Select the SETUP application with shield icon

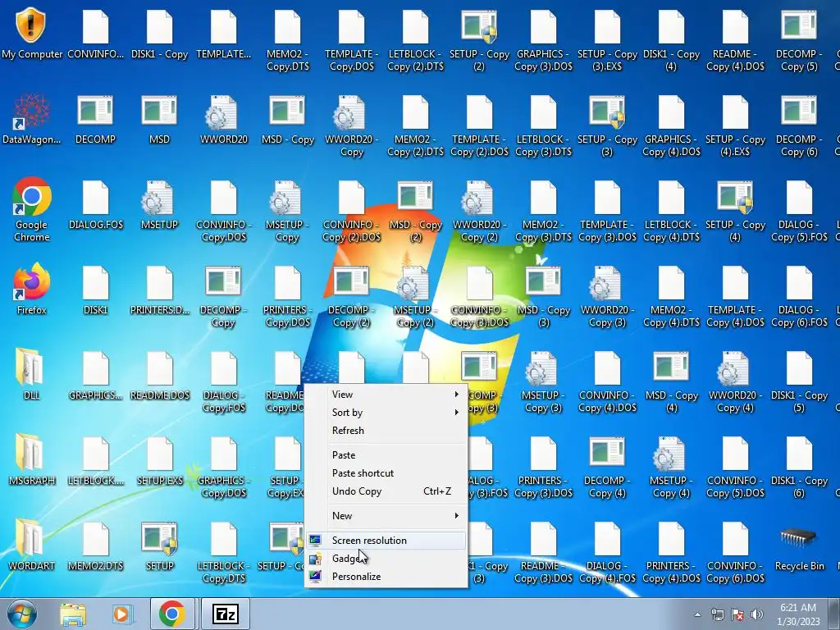point(159,545)
